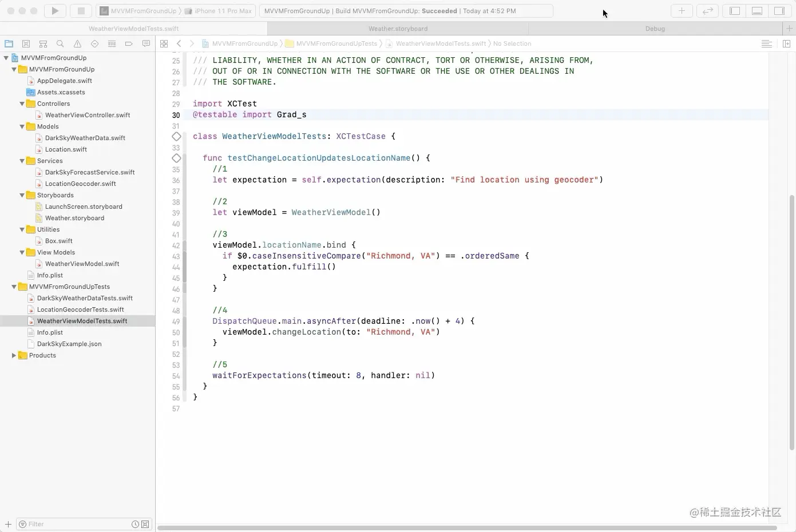The height and width of the screenshot is (532, 796).
Task: Open the symbol navigator
Action: (x=43, y=43)
